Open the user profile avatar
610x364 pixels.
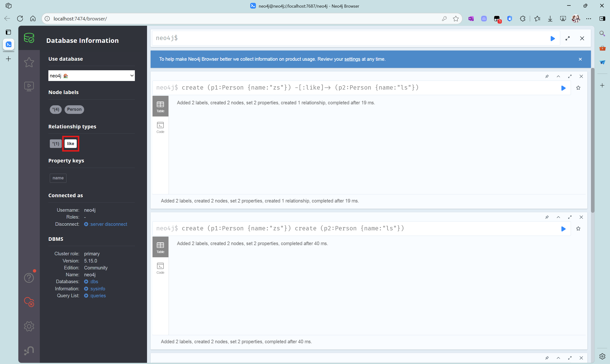click(x=576, y=19)
